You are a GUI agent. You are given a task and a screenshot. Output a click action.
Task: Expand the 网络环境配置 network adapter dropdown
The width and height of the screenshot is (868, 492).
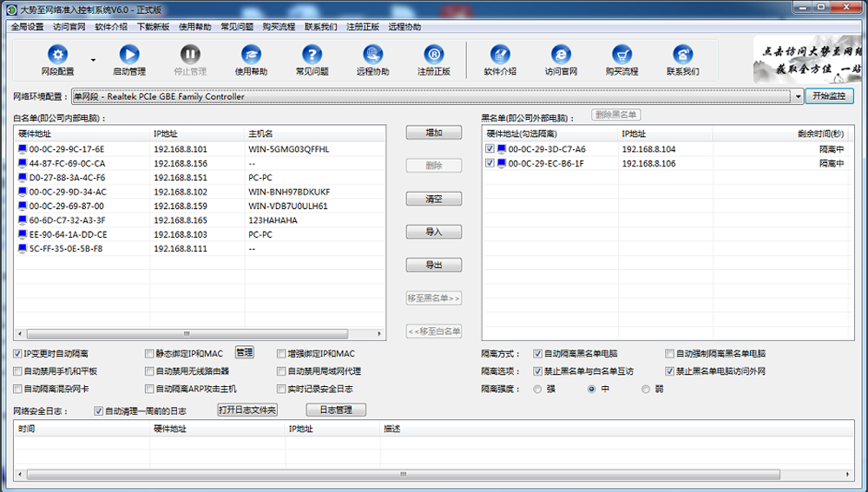pyautogui.click(x=798, y=96)
